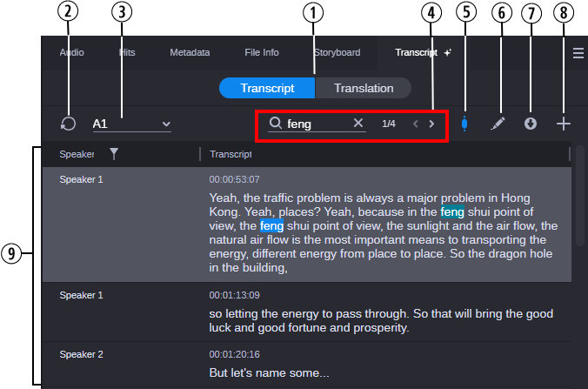This screenshot has width=588, height=389.
Task: Click the 00:00:53:07 timecode link
Action: click(x=235, y=178)
